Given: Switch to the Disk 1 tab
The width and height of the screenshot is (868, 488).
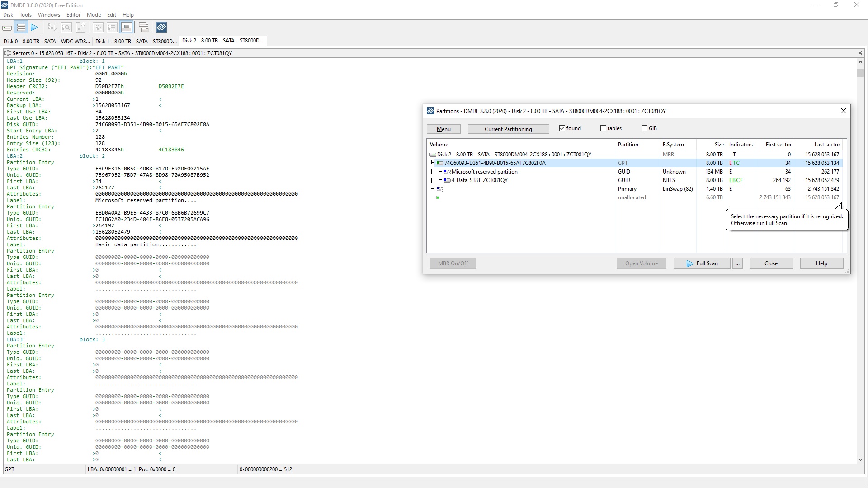Looking at the screenshot, I should pos(136,41).
